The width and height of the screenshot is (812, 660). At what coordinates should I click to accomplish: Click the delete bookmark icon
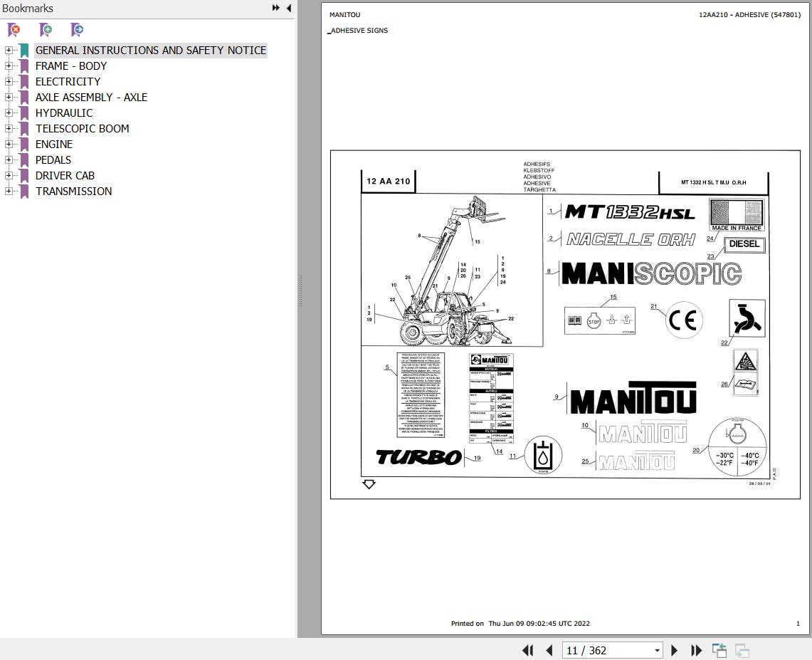pos(14,30)
